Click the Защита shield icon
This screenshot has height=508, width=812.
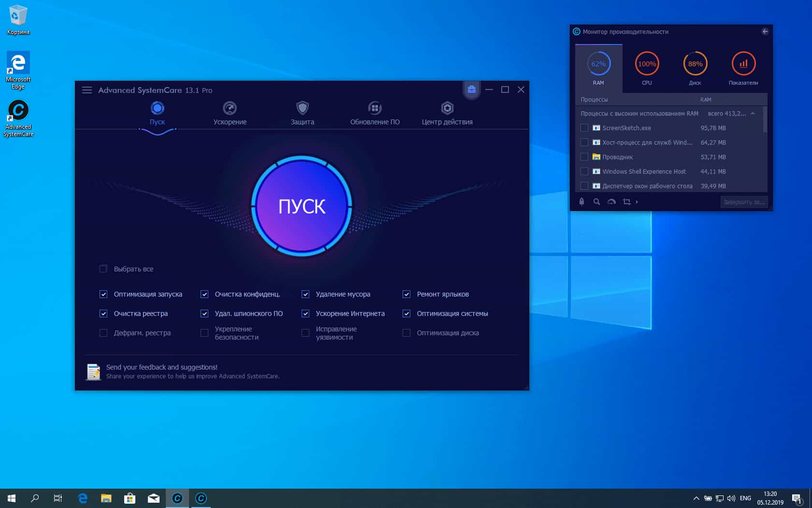point(303,108)
